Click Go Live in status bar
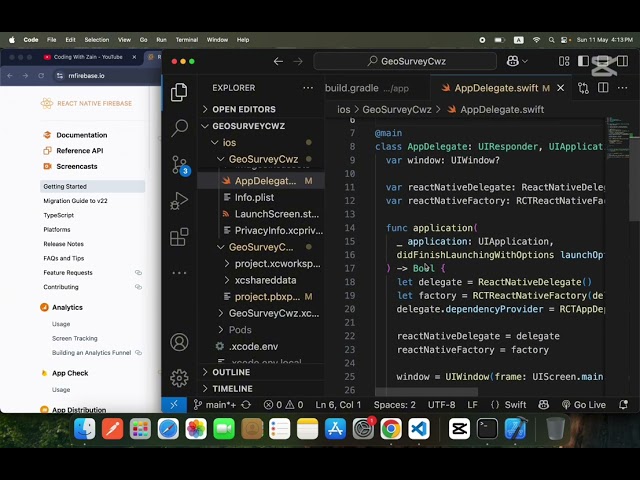This screenshot has height=480, width=640. 584,405
